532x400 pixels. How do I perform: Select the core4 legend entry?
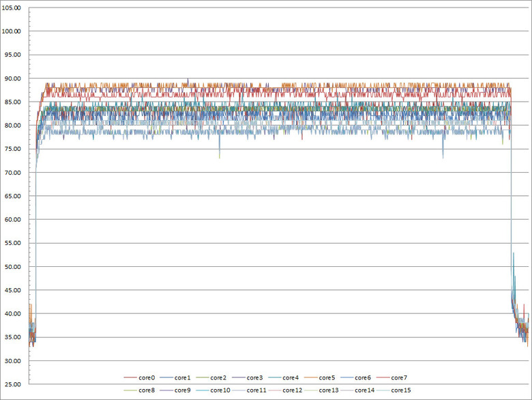coord(283,377)
